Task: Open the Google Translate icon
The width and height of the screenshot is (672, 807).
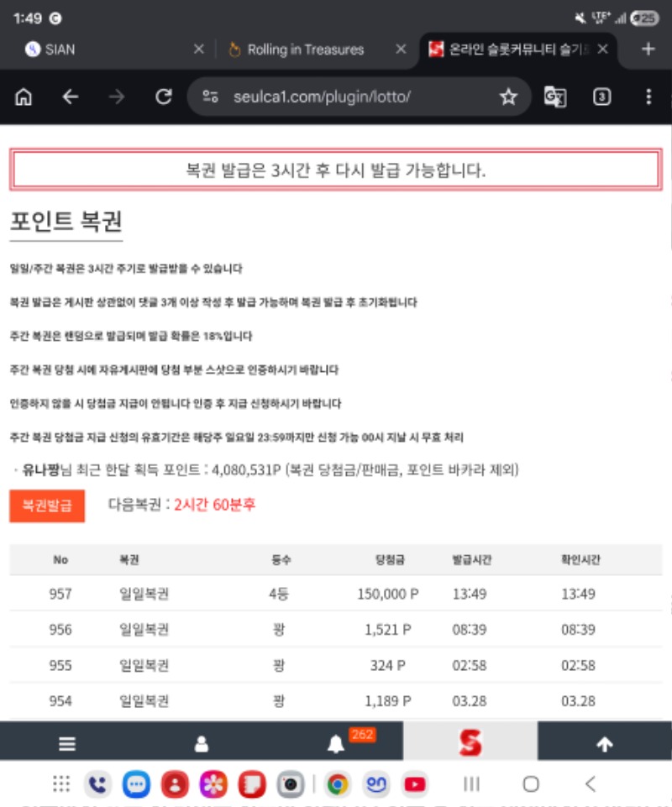Action: [x=555, y=97]
